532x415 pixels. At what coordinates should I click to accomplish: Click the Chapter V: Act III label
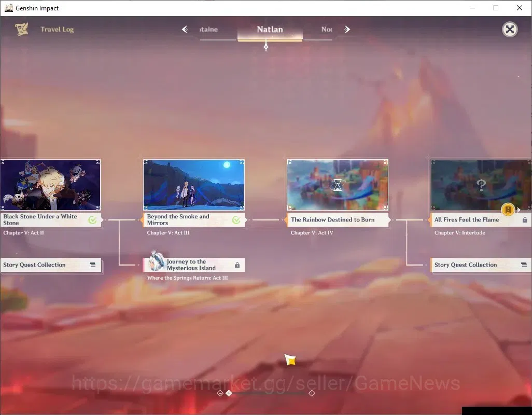point(169,233)
